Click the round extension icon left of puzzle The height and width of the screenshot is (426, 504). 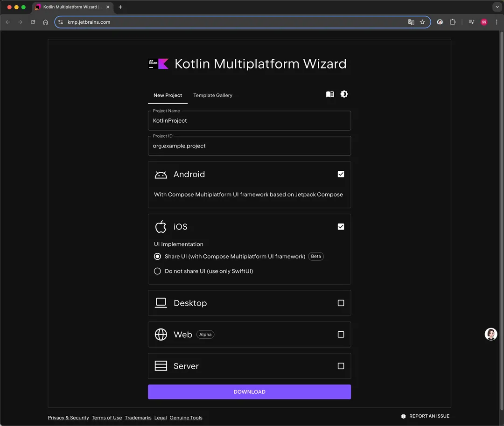440,22
